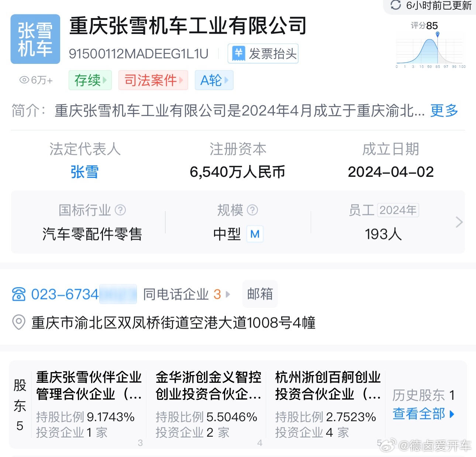Click the 邮箱 email button

[260, 294]
